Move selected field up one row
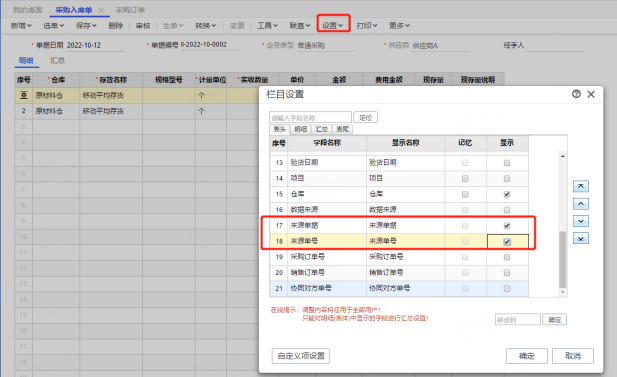The image size is (617, 377). [581, 203]
